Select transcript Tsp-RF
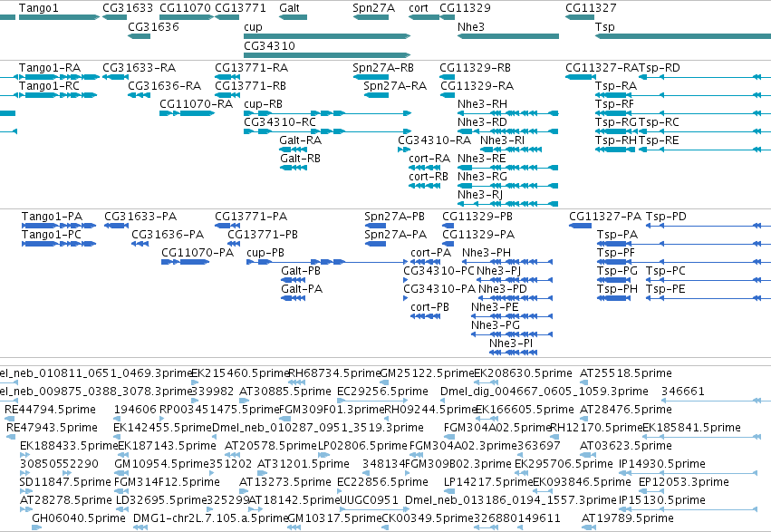This screenshot has height=532, width=771. [614, 104]
